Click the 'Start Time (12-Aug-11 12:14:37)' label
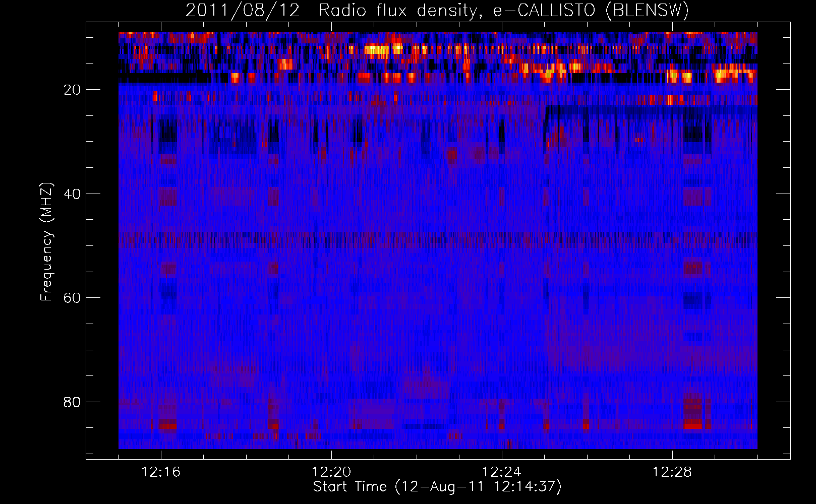Viewport: 816px width, 504px height. tap(437, 487)
